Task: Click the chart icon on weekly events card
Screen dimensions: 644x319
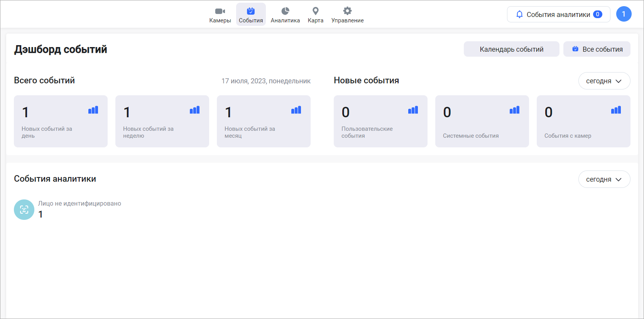Action: pos(194,110)
